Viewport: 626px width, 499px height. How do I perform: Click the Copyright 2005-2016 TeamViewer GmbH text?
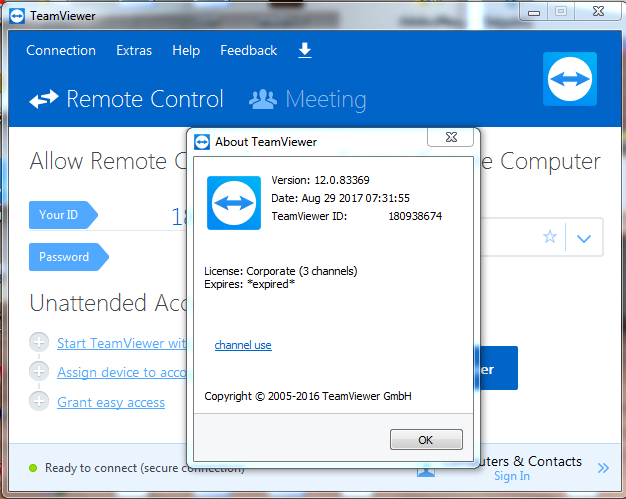point(308,396)
